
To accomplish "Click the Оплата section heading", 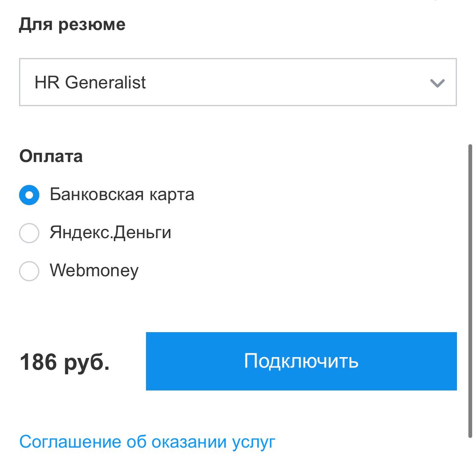I will (x=51, y=157).
